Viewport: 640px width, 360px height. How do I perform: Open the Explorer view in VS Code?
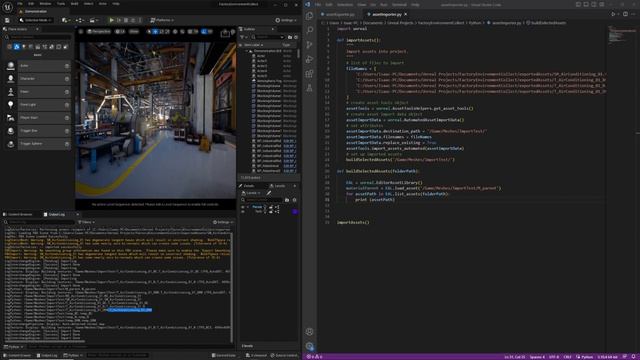click(309, 16)
